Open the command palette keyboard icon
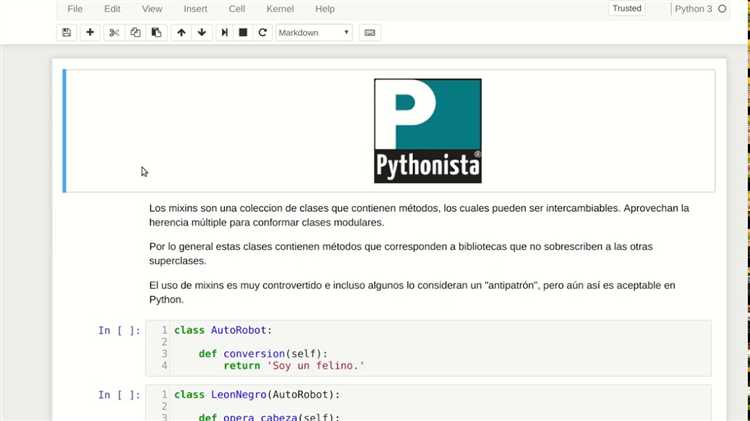This screenshot has width=750, height=421. pyautogui.click(x=370, y=32)
